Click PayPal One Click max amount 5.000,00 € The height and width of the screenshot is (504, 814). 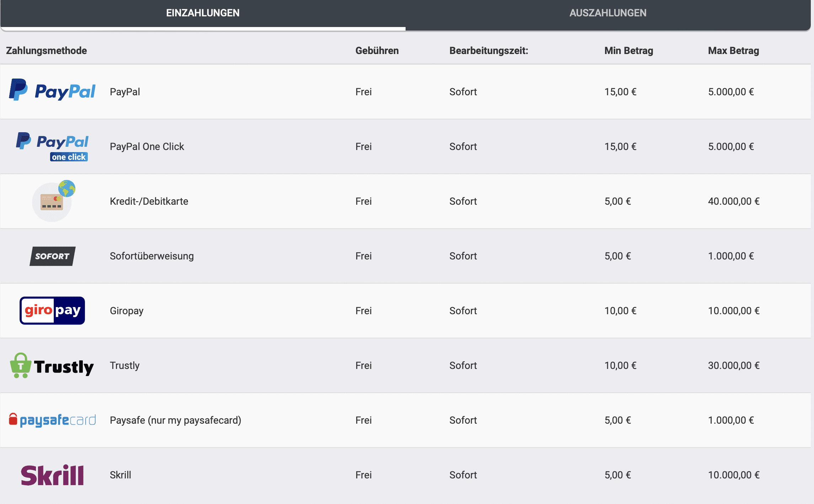tap(731, 147)
